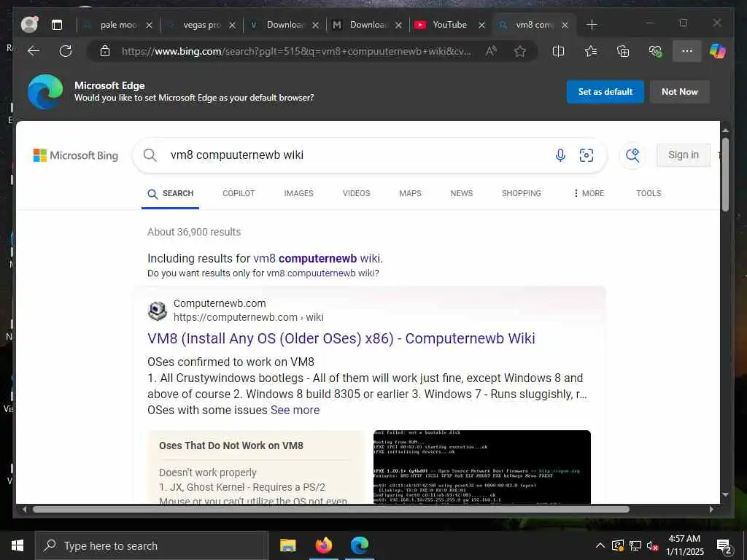The height and width of the screenshot is (560, 747).
Task: Activate Read aloud icon in address bar
Action: (491, 51)
